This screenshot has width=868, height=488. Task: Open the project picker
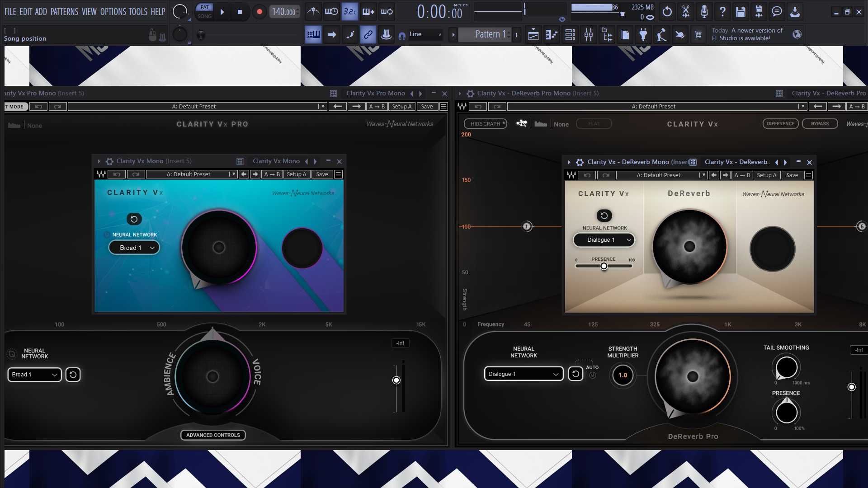(x=625, y=34)
